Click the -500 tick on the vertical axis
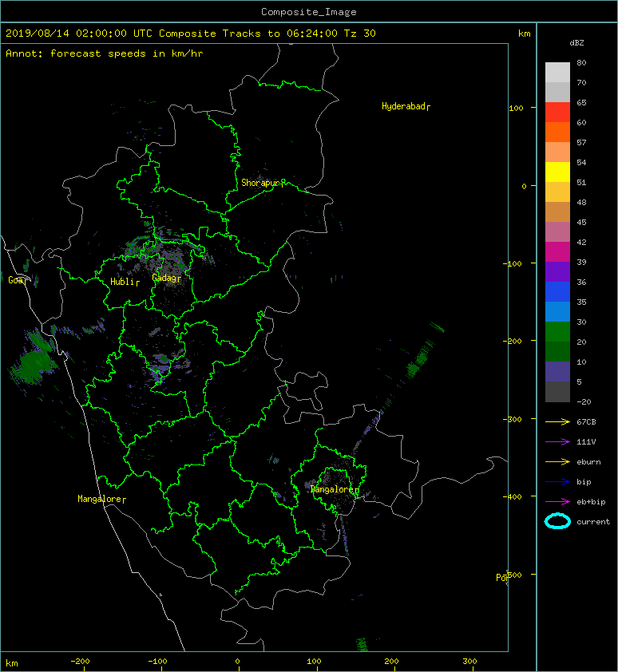This screenshot has height=672, width=618. point(514,575)
